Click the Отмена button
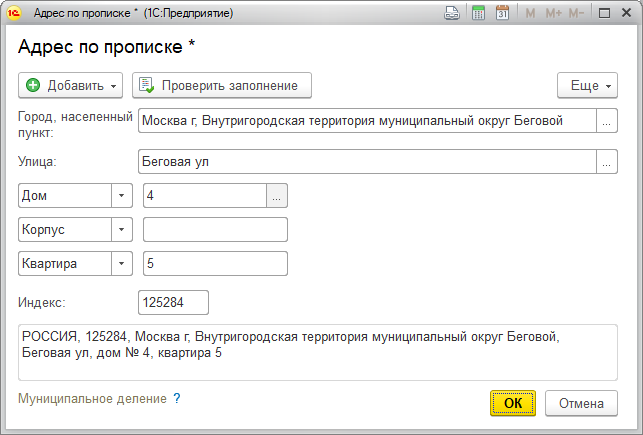This screenshot has height=435, width=643. (x=581, y=403)
